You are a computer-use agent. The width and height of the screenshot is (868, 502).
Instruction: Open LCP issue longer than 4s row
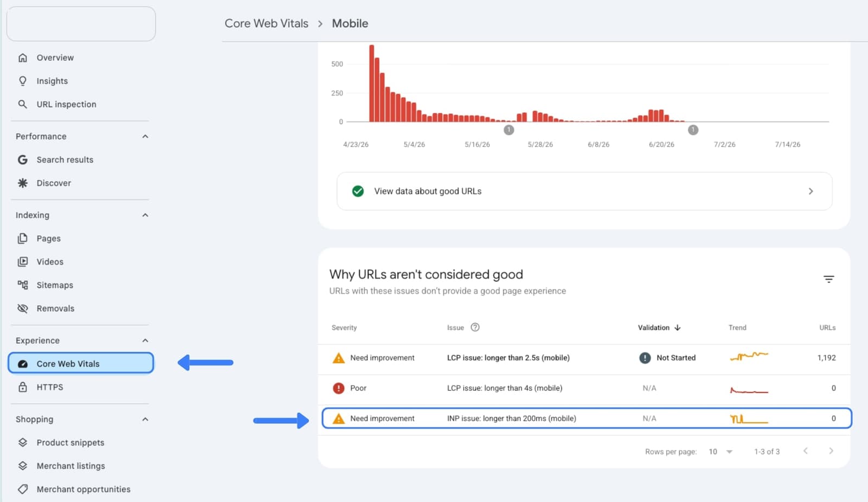[584, 388]
